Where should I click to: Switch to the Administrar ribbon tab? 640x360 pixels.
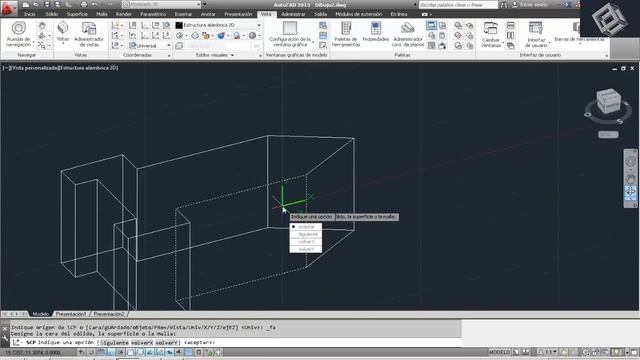click(293, 14)
